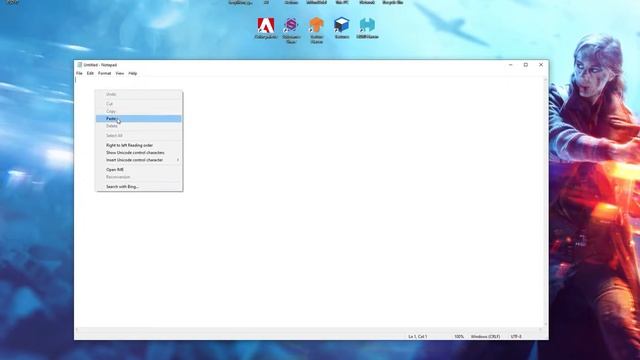The image size is (640, 360).
Task: Click the UTF-8 encoding status bar entry
Action: tap(516, 337)
